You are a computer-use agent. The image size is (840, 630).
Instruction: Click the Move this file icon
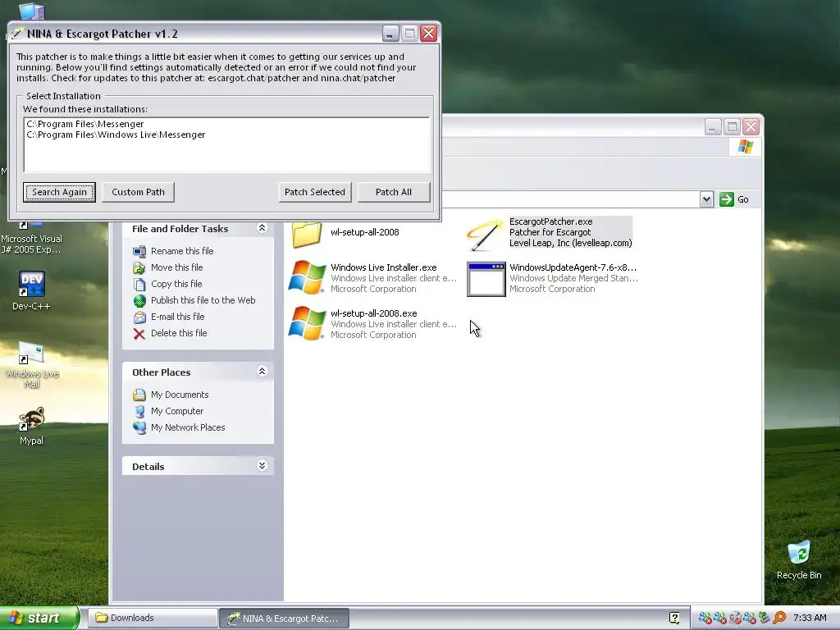click(x=139, y=268)
